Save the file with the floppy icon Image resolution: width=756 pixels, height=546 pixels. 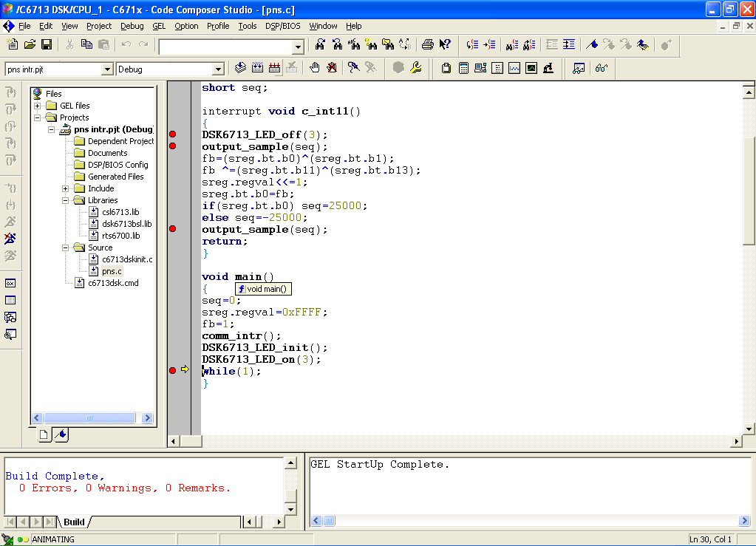(x=47, y=45)
